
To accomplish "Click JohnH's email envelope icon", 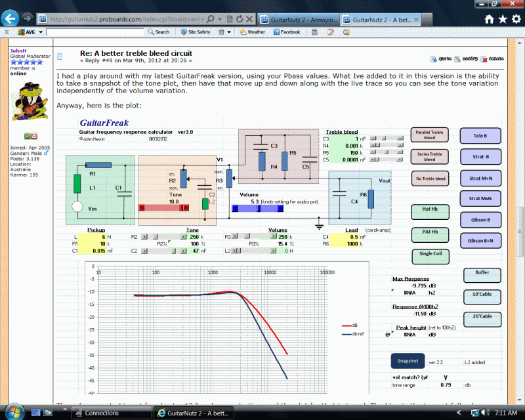I will pos(34,136).
